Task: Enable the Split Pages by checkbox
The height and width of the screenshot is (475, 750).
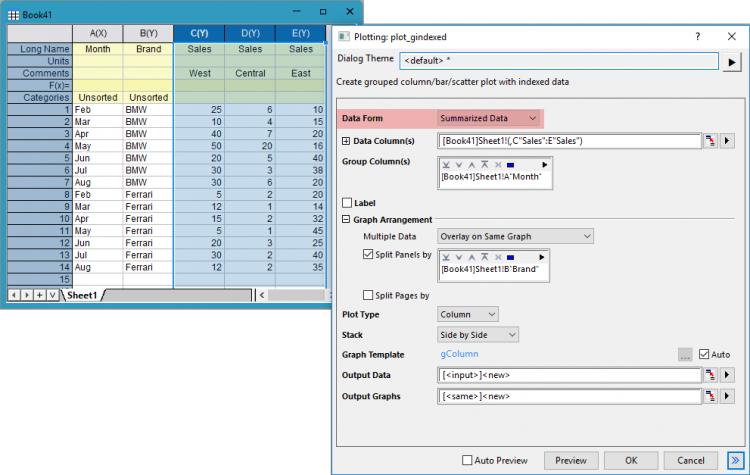Action: (368, 295)
